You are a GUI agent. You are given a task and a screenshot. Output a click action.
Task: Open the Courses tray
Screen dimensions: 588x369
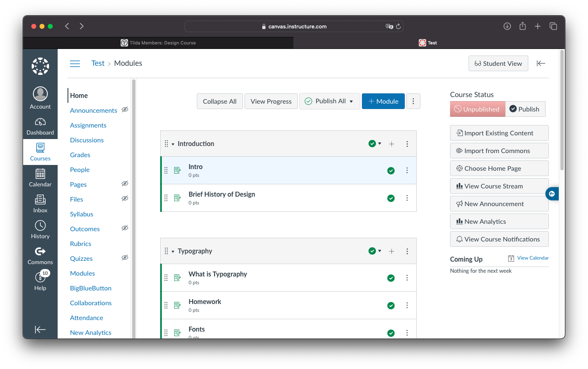(x=40, y=152)
